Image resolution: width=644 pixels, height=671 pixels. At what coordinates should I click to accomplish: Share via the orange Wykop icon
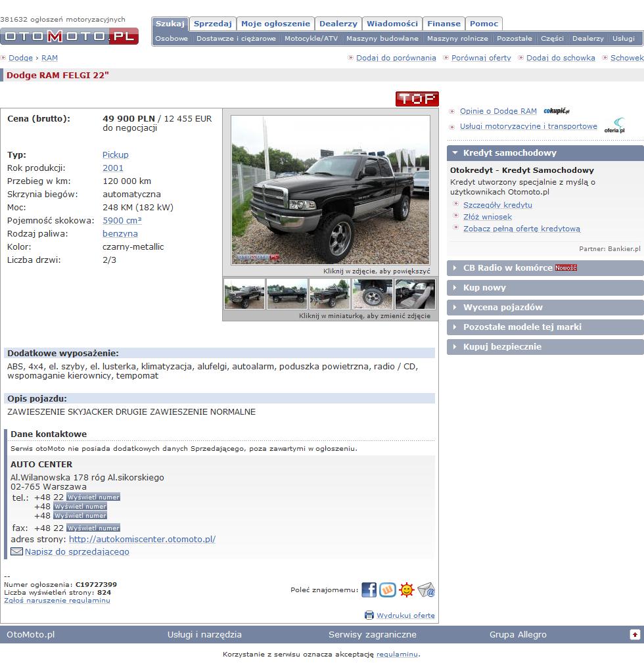point(388,590)
